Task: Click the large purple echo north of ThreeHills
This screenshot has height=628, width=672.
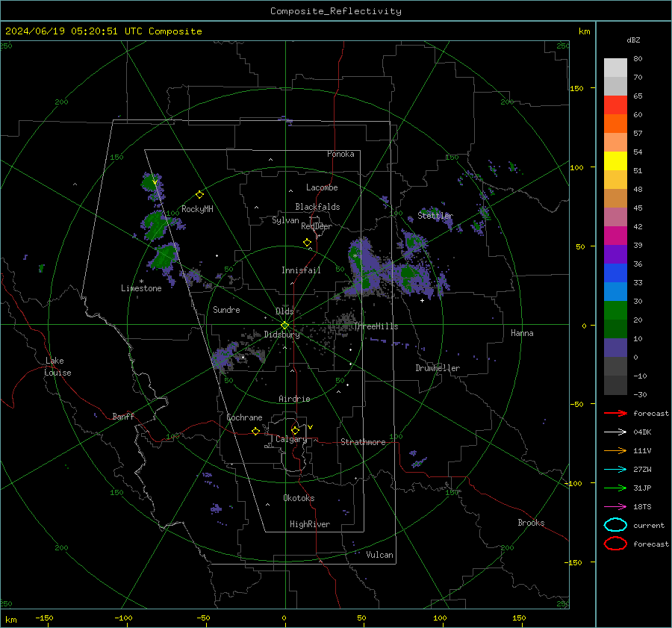Action: pyautogui.click(x=364, y=268)
